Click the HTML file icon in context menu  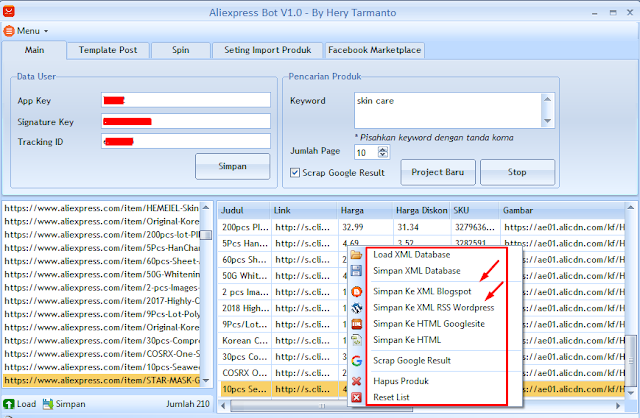tap(356, 340)
